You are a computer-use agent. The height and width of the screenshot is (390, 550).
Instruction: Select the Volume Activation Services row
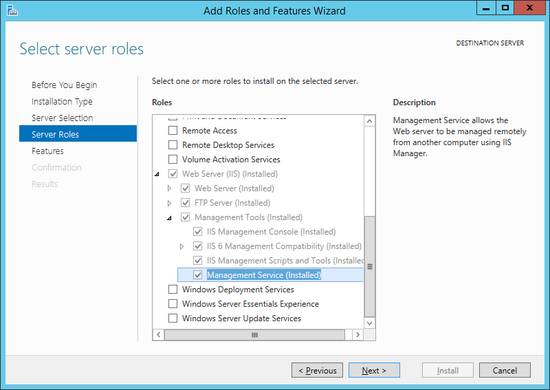tap(231, 160)
